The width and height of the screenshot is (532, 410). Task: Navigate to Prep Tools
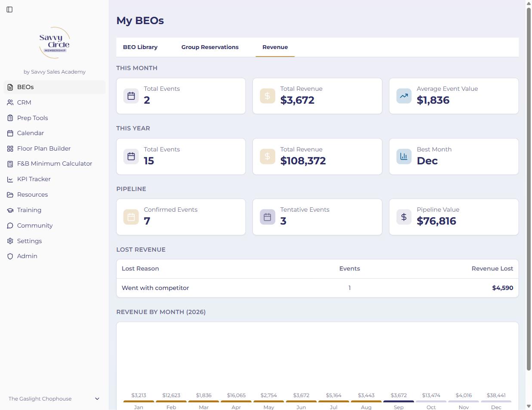click(55, 118)
